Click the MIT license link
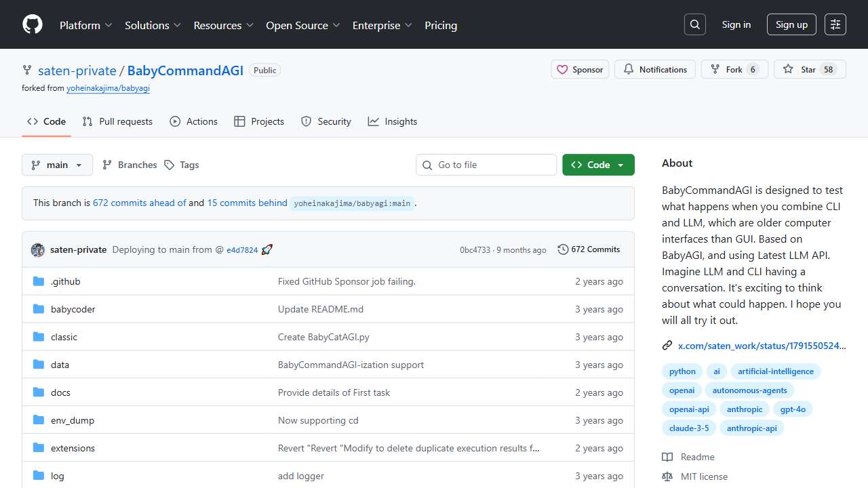The width and height of the screenshot is (868, 488). tap(704, 476)
